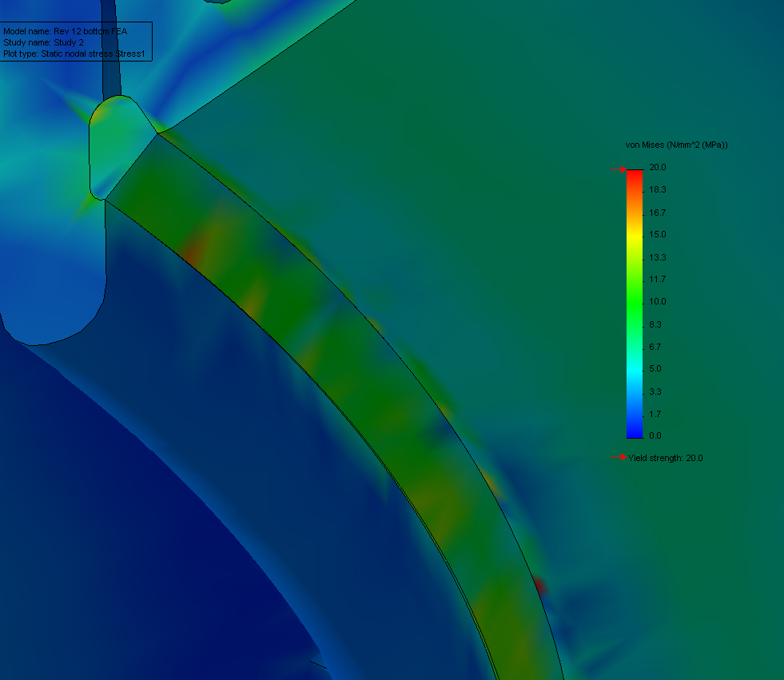The width and height of the screenshot is (784, 680).
Task: Select the von Mises legend title text
Action: point(676,145)
